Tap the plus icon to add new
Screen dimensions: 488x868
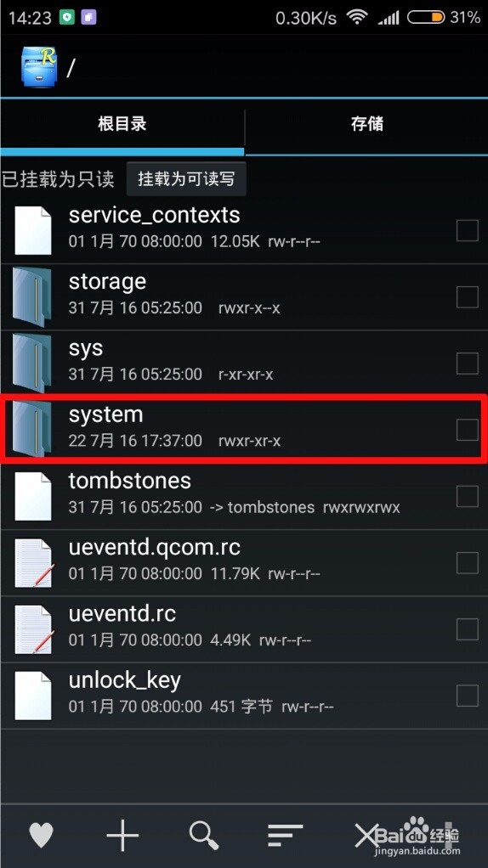click(x=122, y=834)
